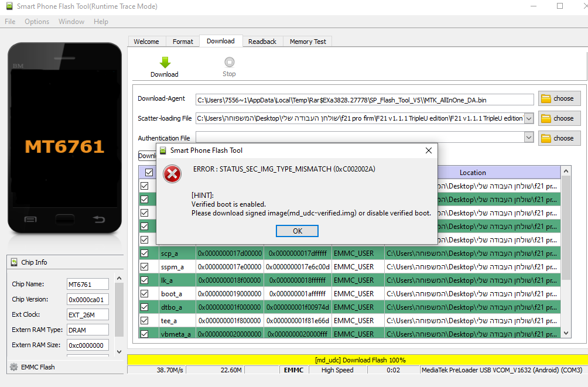The image size is (588, 387).
Task: Click the Smart Phone Flash Tool title bar icon
Action: pos(9,6)
